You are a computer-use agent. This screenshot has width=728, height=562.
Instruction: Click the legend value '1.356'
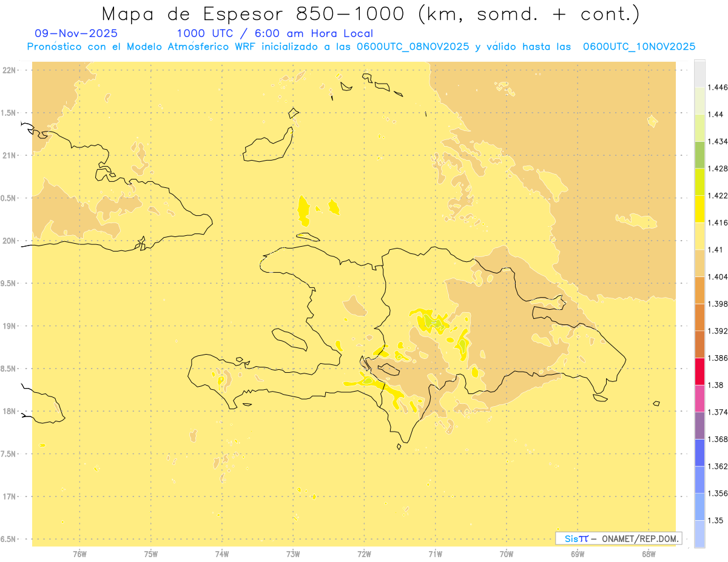[718, 493]
